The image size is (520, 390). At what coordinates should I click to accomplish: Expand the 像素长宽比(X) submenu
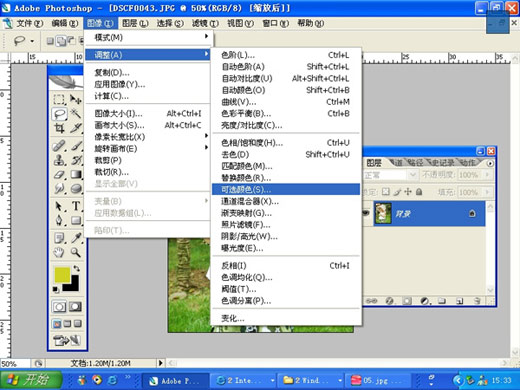pos(147,137)
